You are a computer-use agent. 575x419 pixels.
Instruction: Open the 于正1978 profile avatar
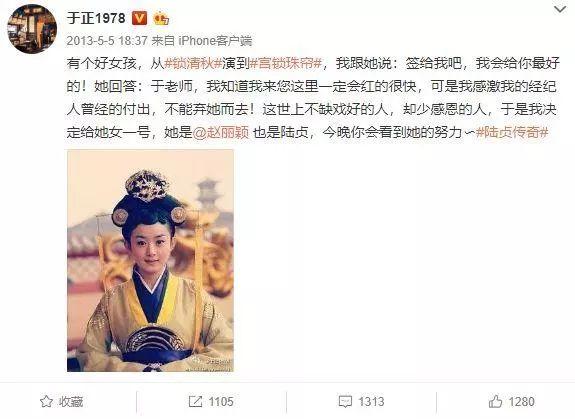click(x=32, y=29)
